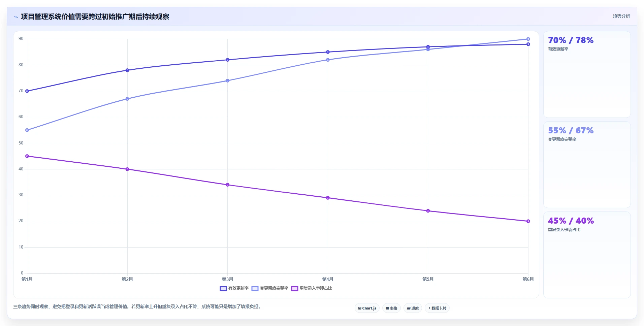The image size is (644, 326).
Task: Click the 趋势分析 tag in the header
Action: coord(621,16)
